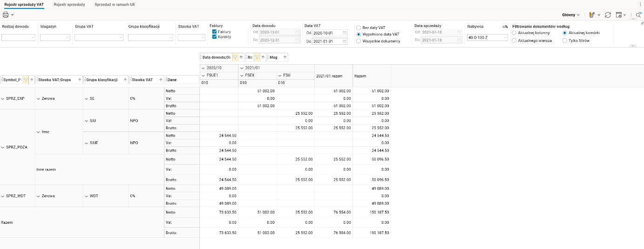Viewport: 644px width, 249px height.
Task: Switch to Rejestr sprzedaży VAT tab
Action: [x=24, y=4]
